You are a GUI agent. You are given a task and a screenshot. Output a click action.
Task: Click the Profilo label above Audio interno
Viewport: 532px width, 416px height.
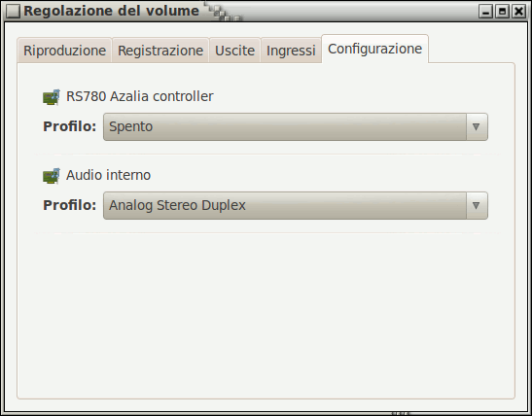70,126
